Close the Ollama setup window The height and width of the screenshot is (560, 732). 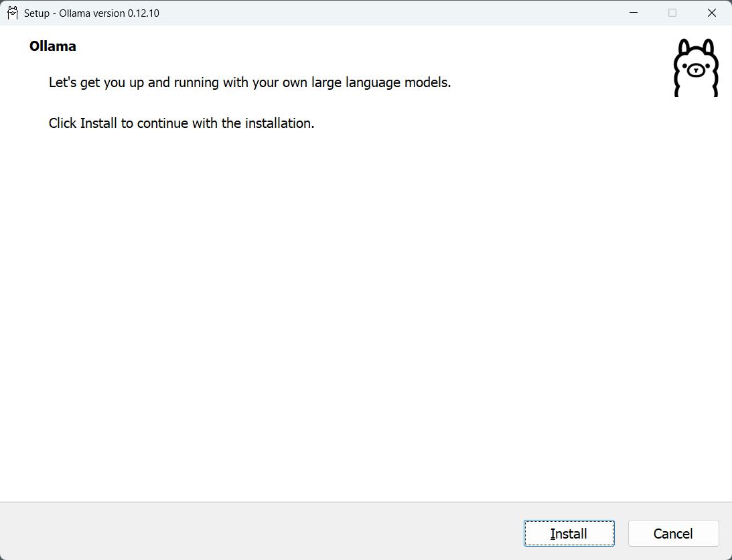click(x=712, y=13)
